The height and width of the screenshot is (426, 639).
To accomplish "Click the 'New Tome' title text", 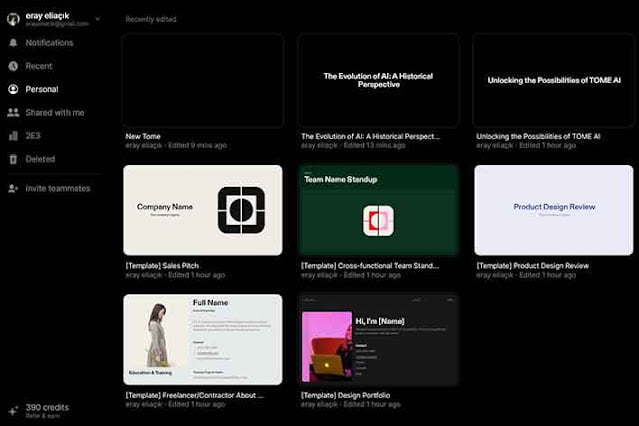I will (x=143, y=136).
